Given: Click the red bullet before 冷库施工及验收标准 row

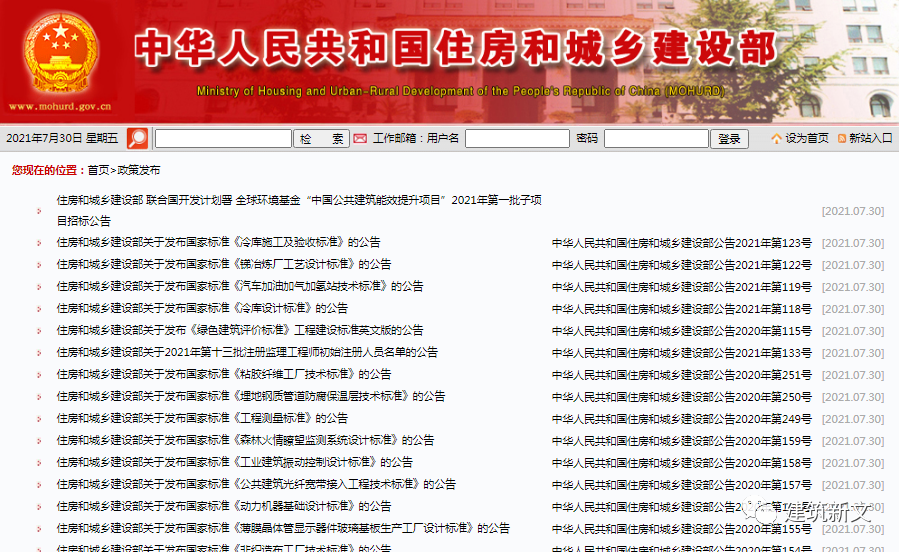Looking at the screenshot, I should 39,243.
